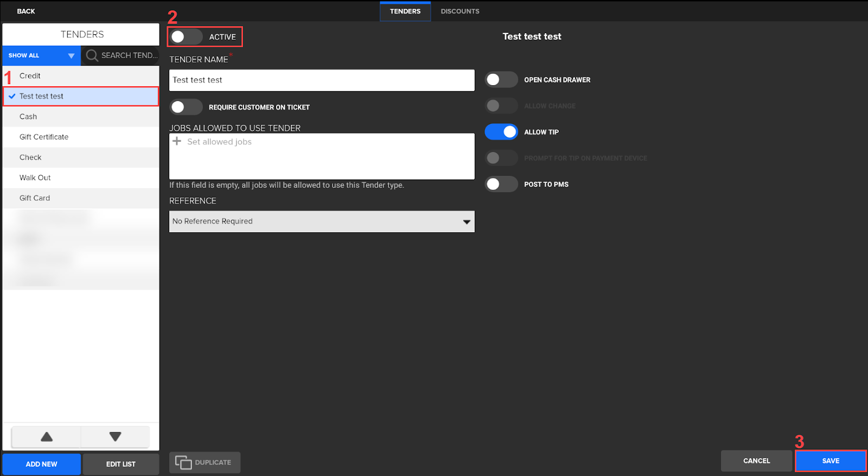This screenshot has width=868, height=476.
Task: Open the Show All filter dropdown
Action: tap(41, 55)
